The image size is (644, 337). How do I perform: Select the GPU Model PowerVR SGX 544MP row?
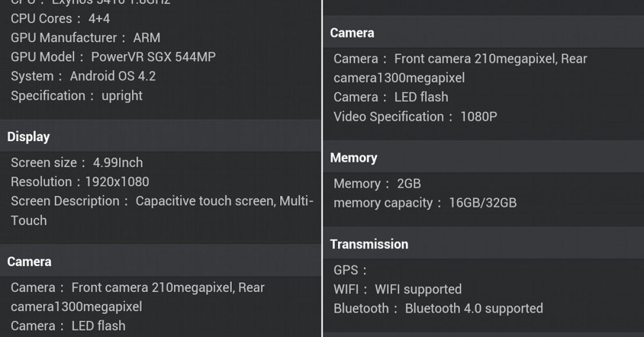(x=113, y=57)
